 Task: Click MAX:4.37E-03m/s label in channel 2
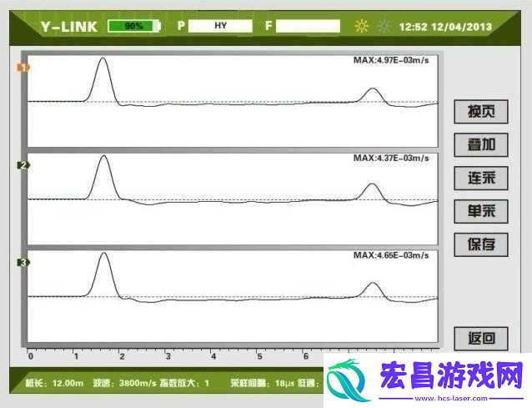[x=391, y=159]
